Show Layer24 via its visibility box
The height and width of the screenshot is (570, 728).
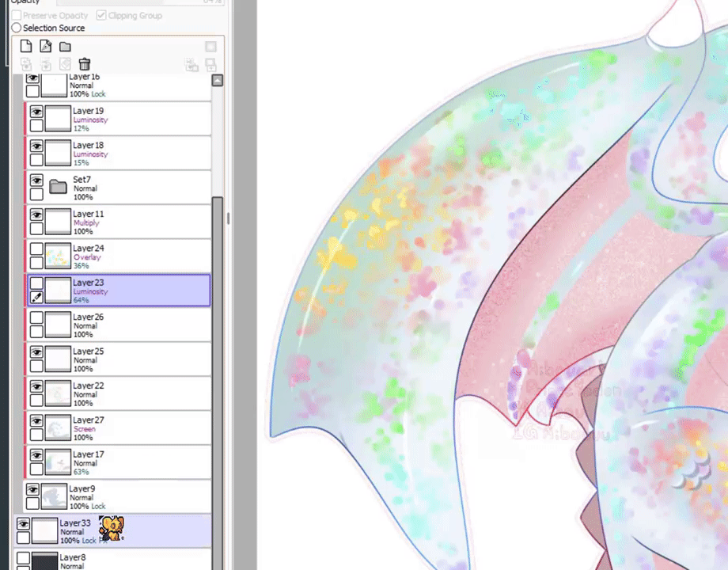click(x=36, y=249)
